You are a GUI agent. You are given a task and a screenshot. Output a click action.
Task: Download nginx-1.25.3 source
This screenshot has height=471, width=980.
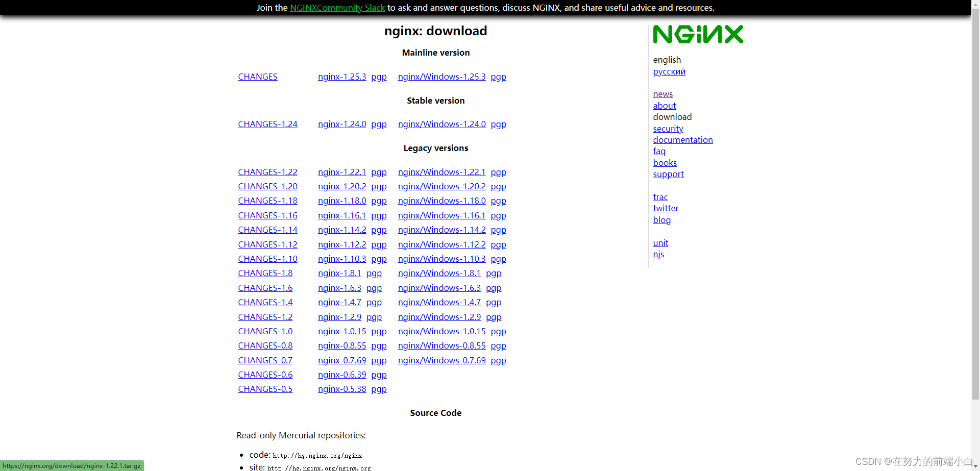click(342, 77)
